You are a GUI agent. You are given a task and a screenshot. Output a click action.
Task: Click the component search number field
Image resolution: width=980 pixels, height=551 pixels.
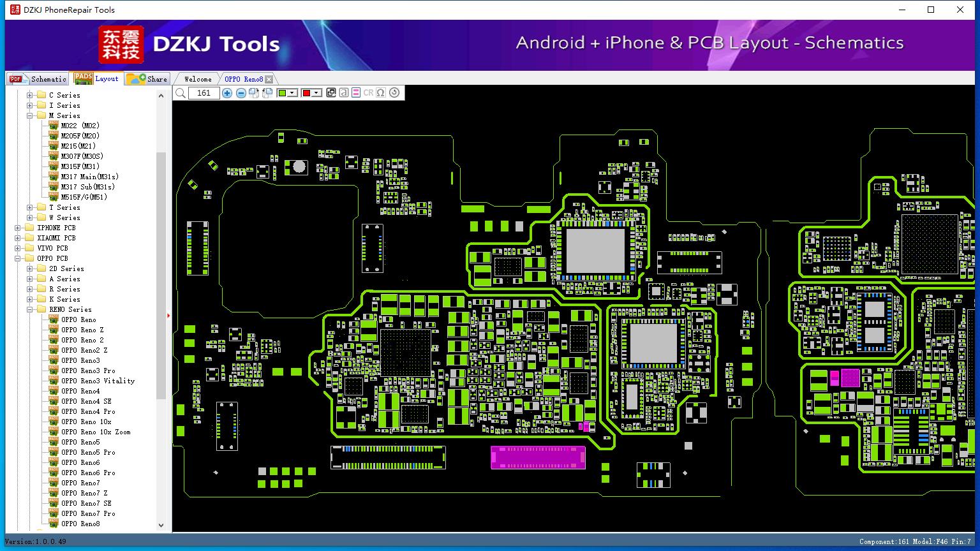tap(204, 93)
